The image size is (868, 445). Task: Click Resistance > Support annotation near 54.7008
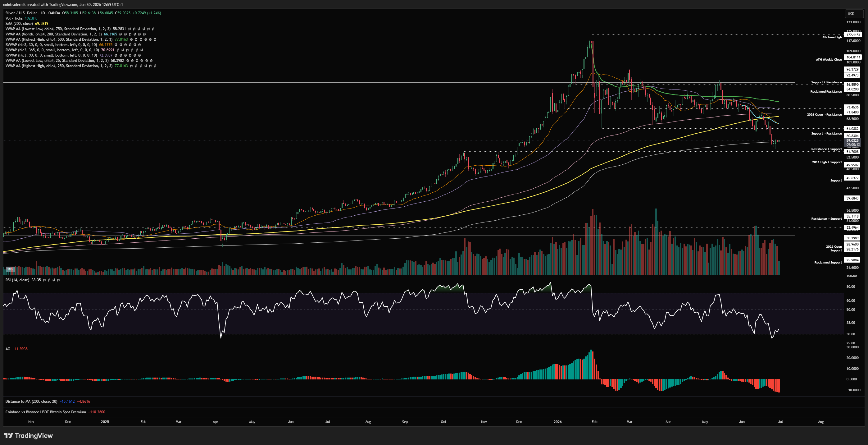tap(826, 149)
